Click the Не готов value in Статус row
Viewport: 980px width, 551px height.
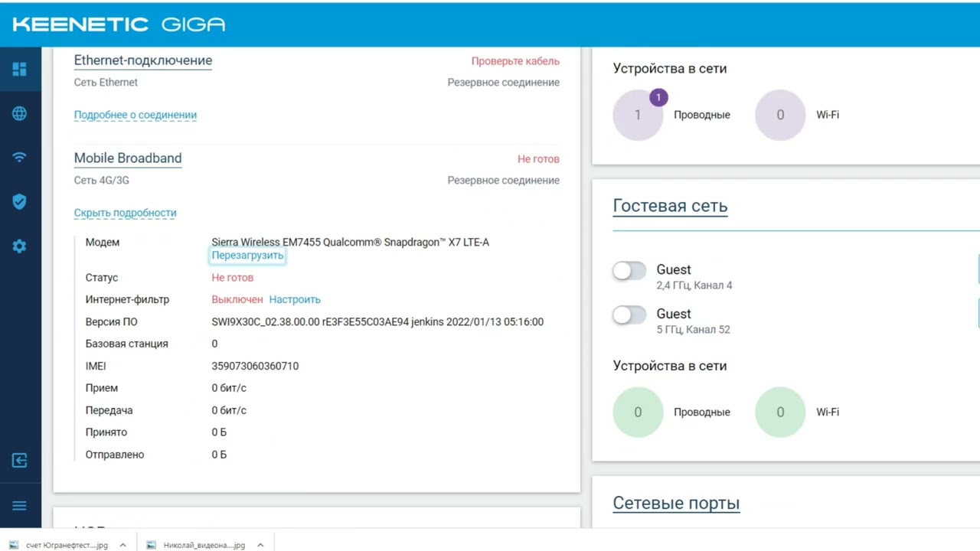[232, 278]
